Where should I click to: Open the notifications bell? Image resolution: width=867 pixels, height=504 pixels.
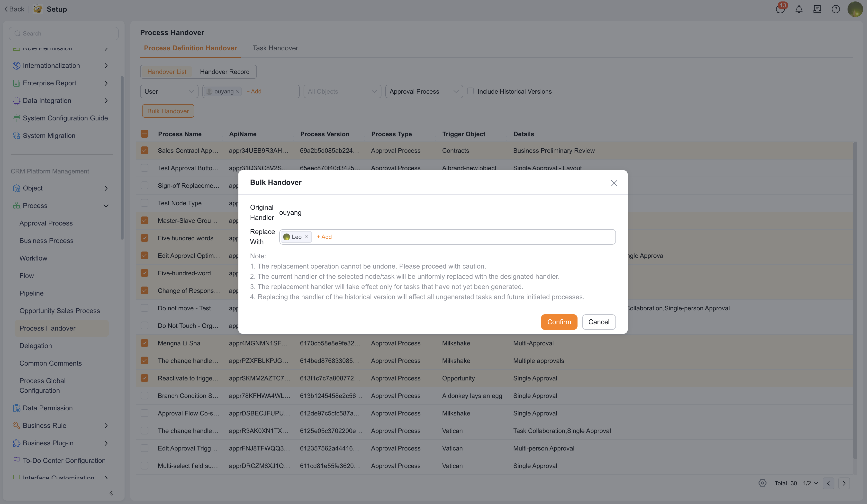click(x=799, y=9)
